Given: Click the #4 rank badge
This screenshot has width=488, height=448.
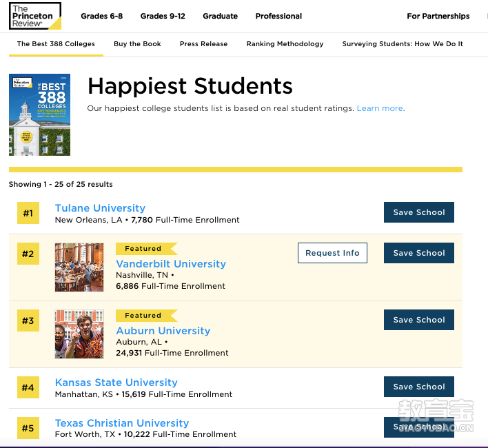Looking at the screenshot, I should (28, 387).
